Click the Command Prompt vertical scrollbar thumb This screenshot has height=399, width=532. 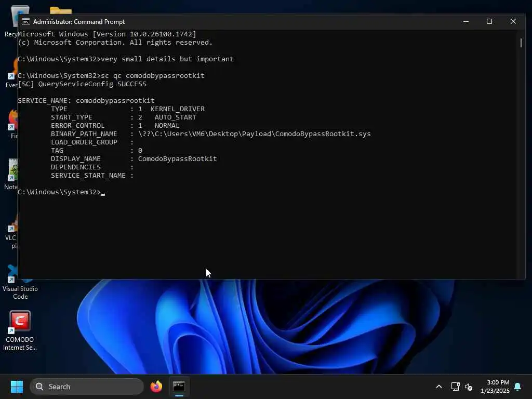[x=521, y=43]
